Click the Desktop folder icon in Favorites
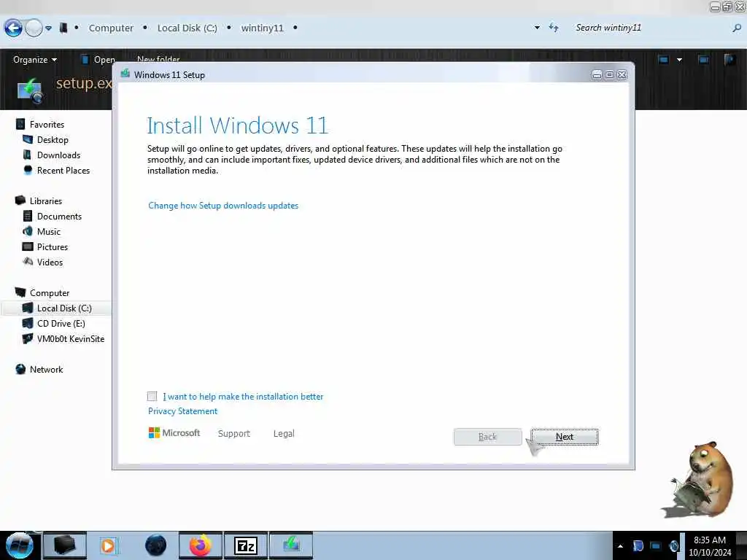This screenshot has width=747, height=560. [x=28, y=139]
